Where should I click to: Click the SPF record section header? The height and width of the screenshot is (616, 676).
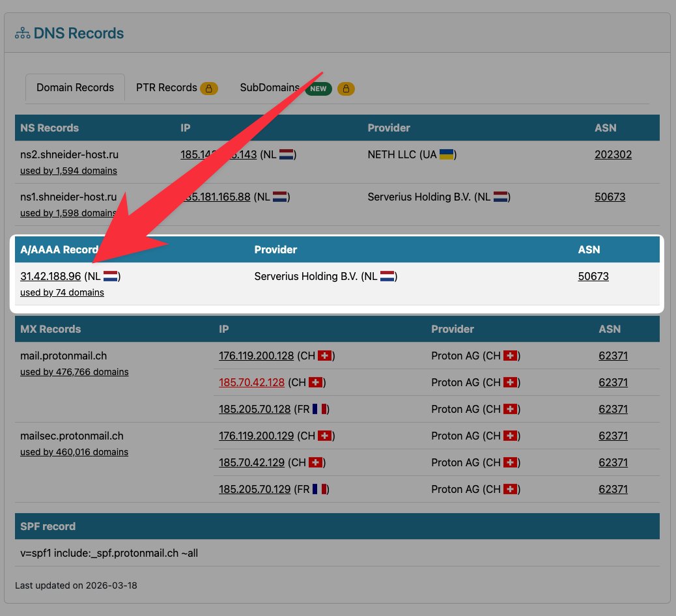point(337,526)
